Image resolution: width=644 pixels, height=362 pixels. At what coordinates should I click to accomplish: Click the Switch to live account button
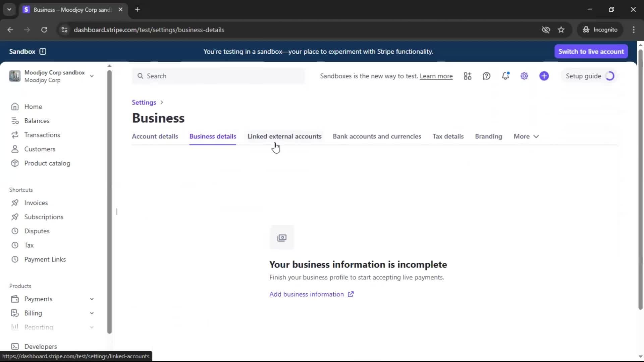591,51
